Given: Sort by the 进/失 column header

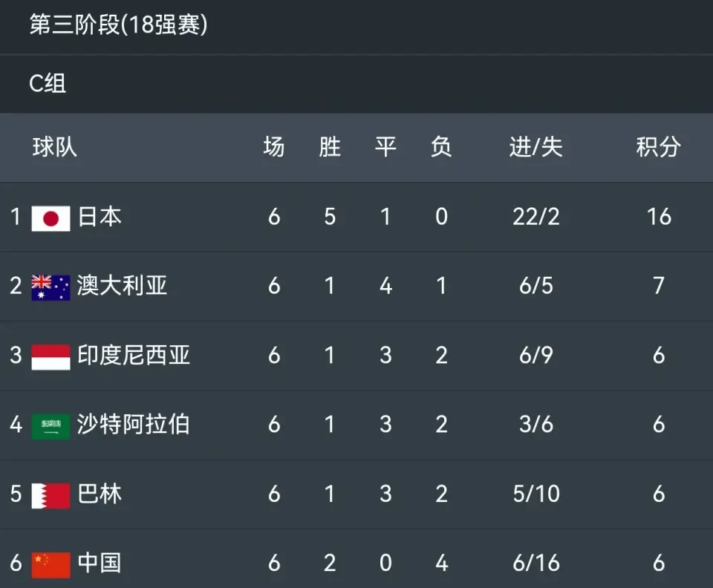Looking at the screenshot, I should (x=536, y=147).
